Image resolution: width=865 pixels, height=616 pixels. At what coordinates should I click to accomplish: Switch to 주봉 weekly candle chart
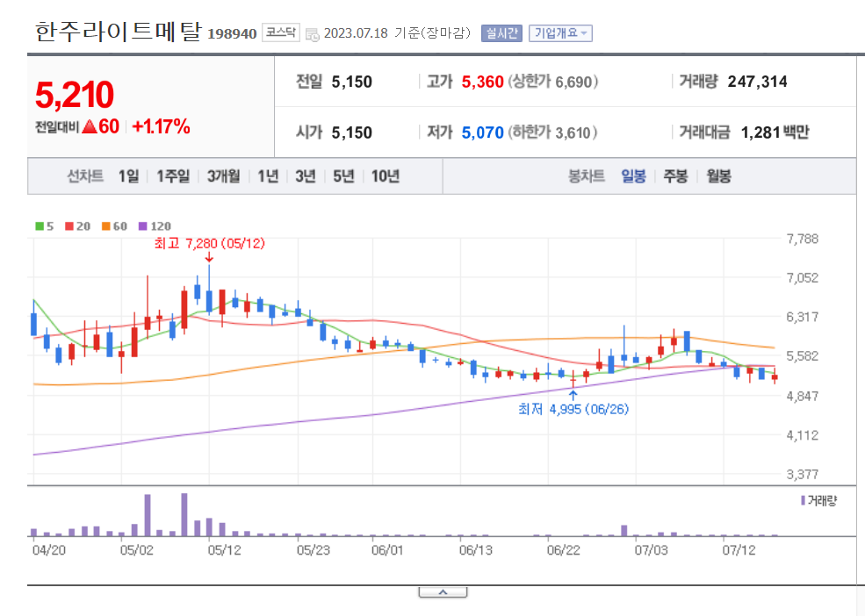675,176
